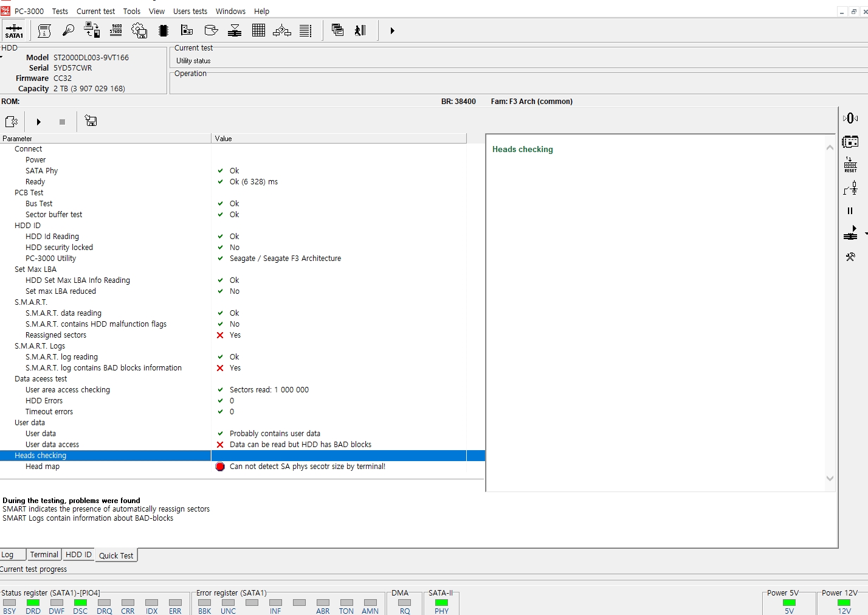Image resolution: width=868 pixels, height=615 pixels.
Task: Click the pause icon in right sidebar
Action: (x=850, y=211)
